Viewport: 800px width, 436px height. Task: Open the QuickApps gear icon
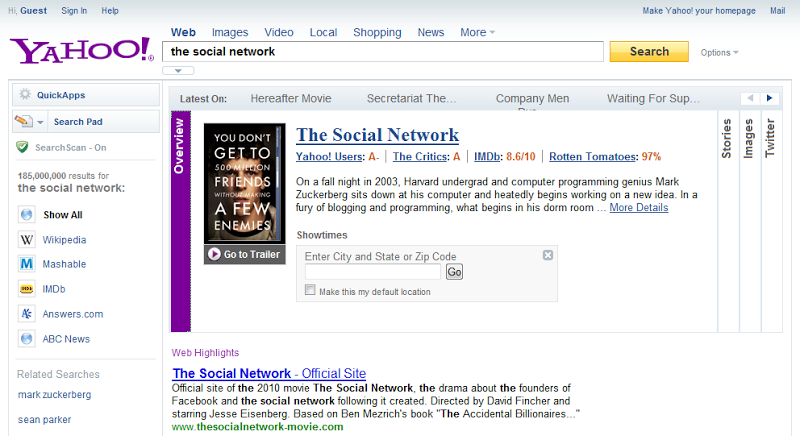(x=24, y=94)
